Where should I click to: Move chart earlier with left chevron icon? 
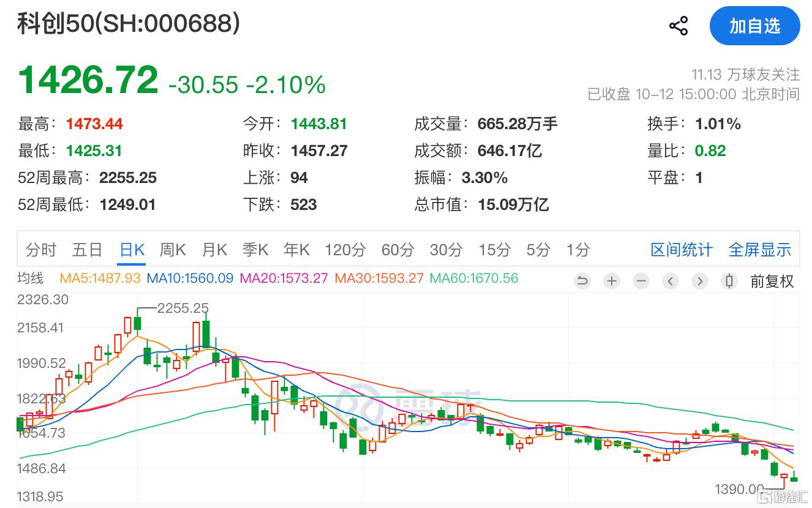click(671, 281)
